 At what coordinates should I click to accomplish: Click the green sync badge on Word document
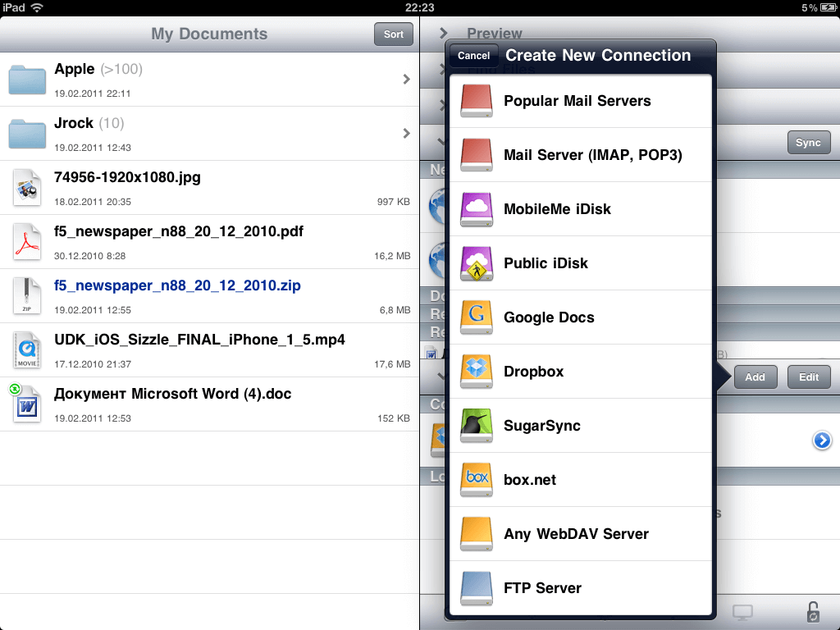[x=15, y=388]
